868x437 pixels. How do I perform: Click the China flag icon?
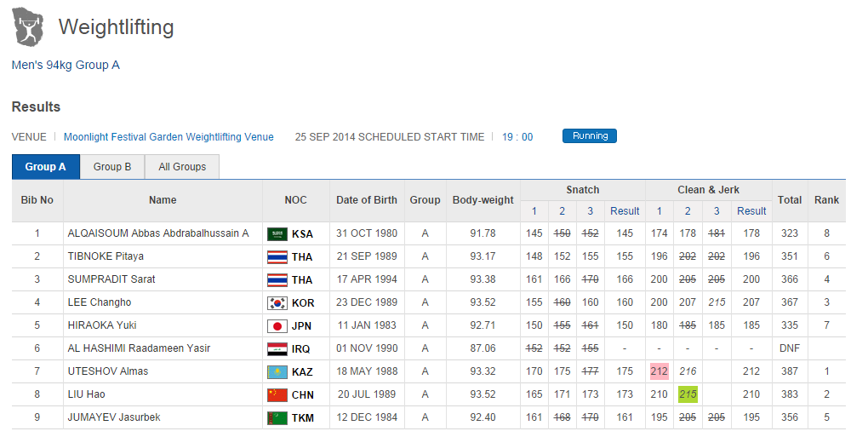(277, 394)
